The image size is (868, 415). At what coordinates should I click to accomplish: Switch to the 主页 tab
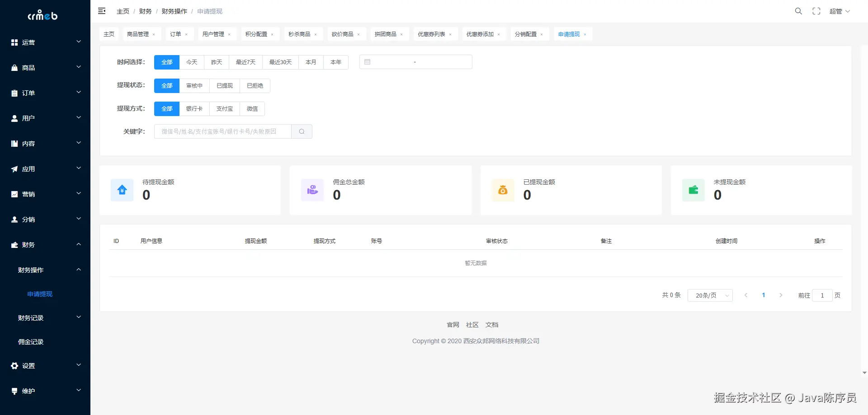[x=109, y=34]
